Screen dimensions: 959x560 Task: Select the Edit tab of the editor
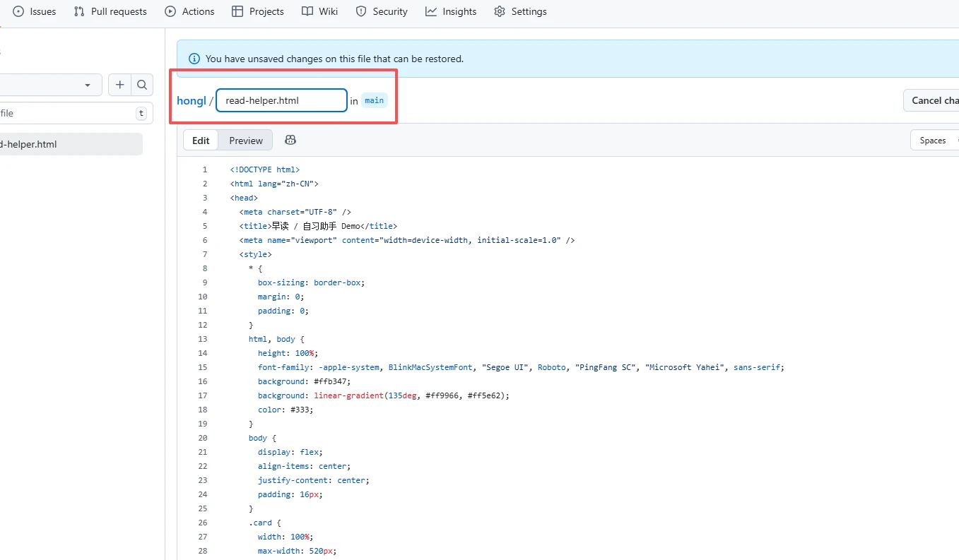(201, 141)
